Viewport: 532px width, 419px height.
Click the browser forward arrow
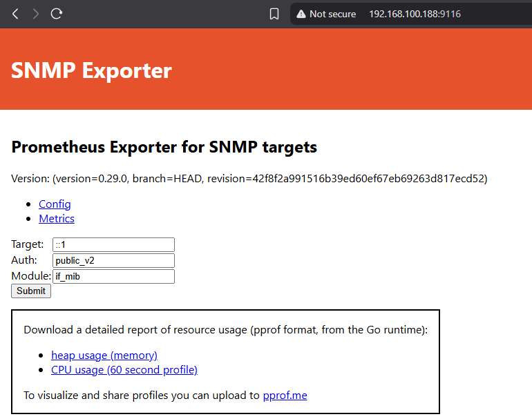(x=36, y=14)
